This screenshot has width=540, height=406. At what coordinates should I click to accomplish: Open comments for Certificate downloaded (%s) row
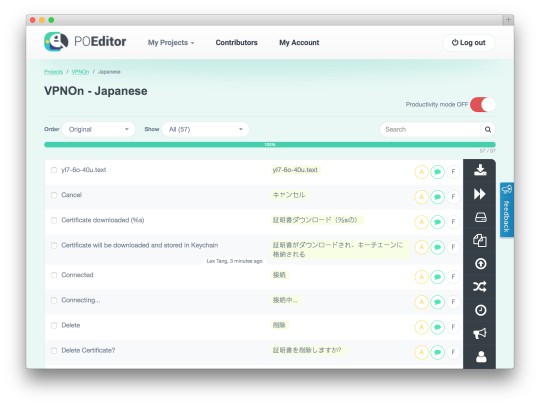point(437,222)
